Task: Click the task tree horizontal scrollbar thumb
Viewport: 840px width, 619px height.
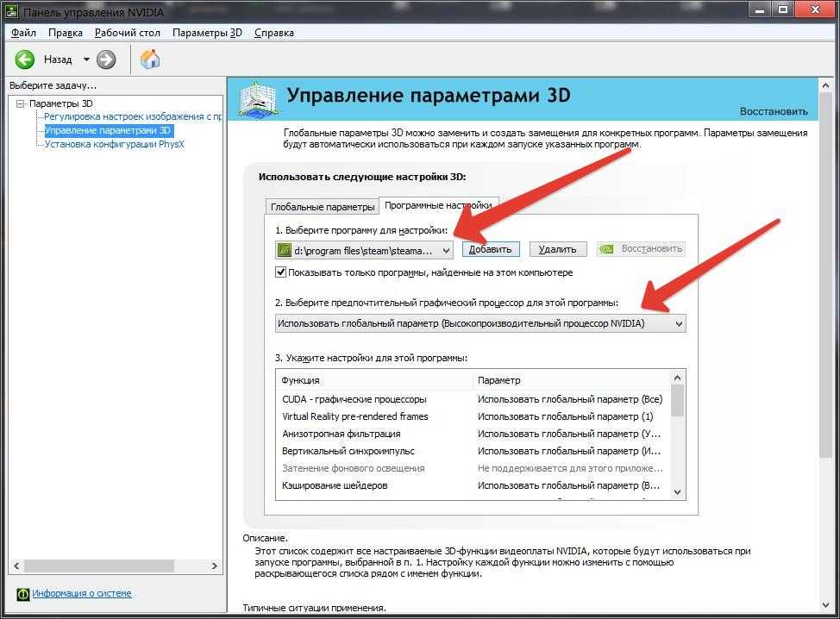Action: (x=99, y=566)
